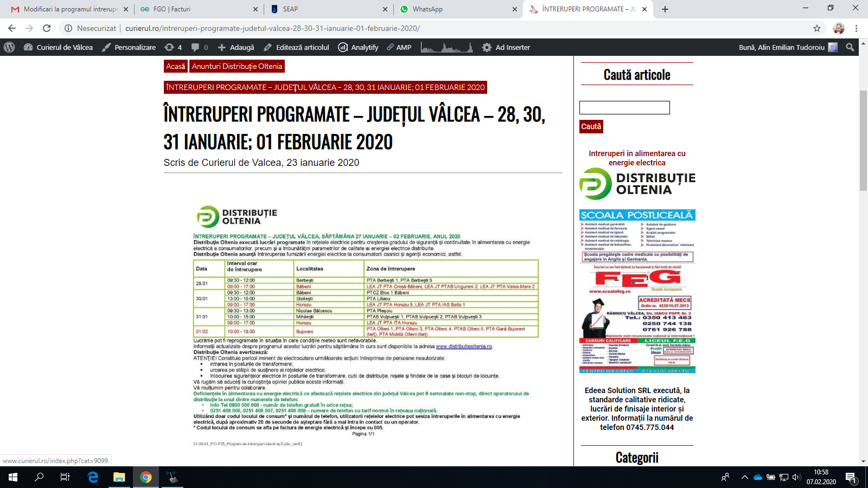Click the updates counter icon showing 4
This screenshot has height=488, width=868.
click(x=173, y=47)
